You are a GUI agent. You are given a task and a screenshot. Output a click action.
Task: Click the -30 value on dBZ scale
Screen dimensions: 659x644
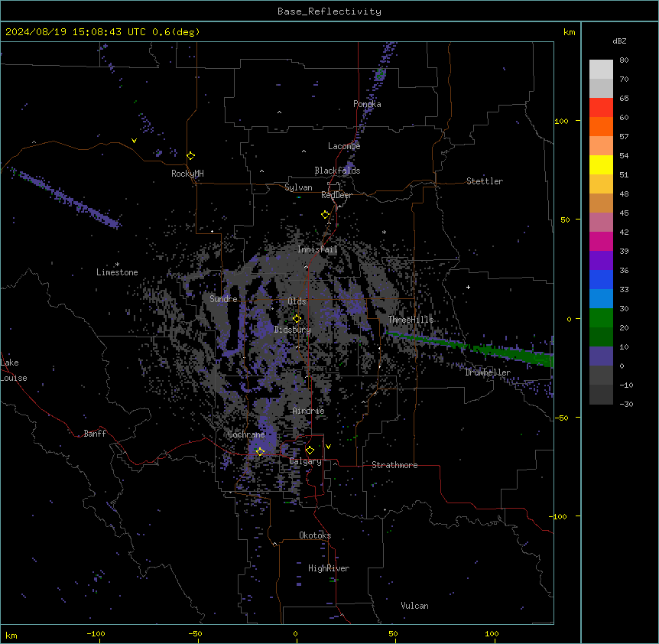point(626,405)
